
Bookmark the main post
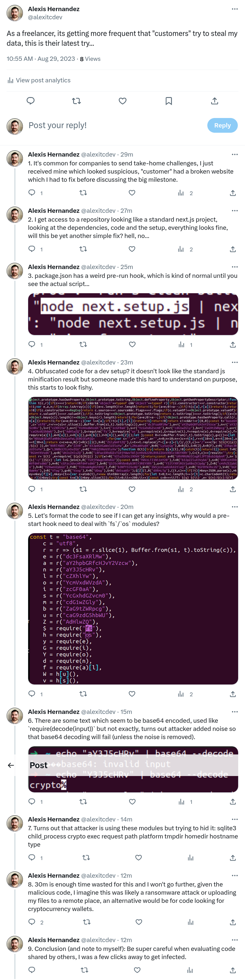click(168, 101)
